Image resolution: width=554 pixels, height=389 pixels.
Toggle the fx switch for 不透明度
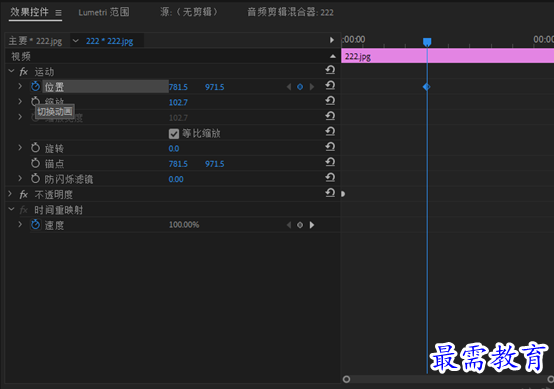pyautogui.click(x=24, y=194)
